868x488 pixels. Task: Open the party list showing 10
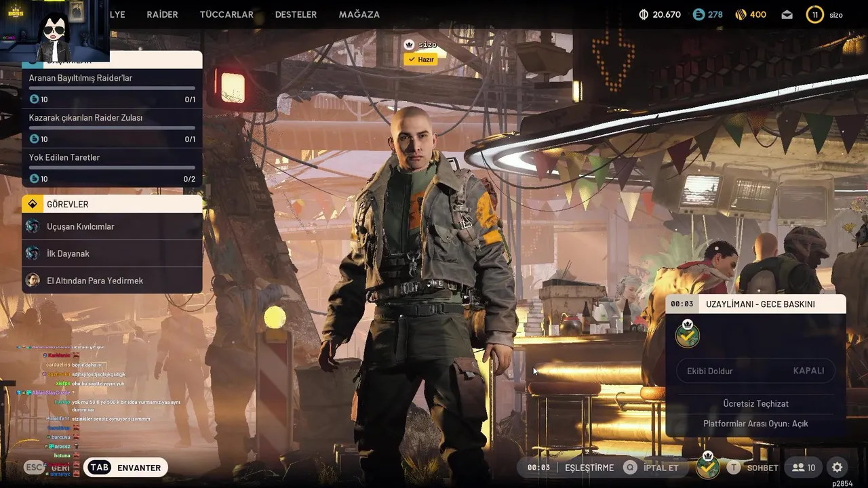[x=804, y=468]
